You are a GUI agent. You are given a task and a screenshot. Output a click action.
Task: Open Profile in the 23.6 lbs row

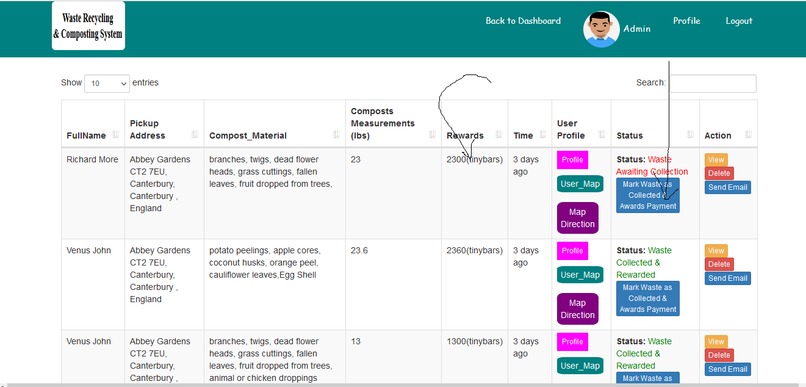pyautogui.click(x=572, y=251)
